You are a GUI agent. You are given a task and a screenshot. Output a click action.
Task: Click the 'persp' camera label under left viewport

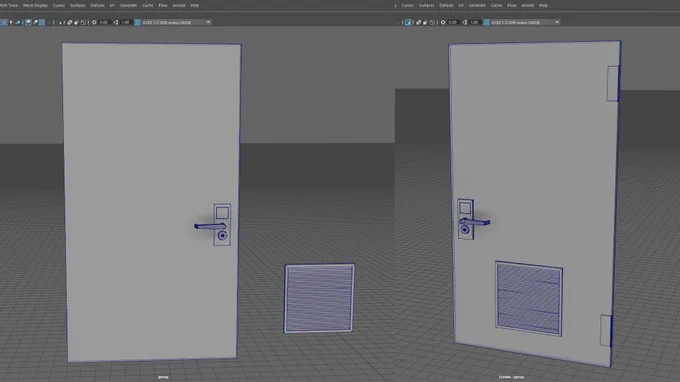[x=163, y=377]
